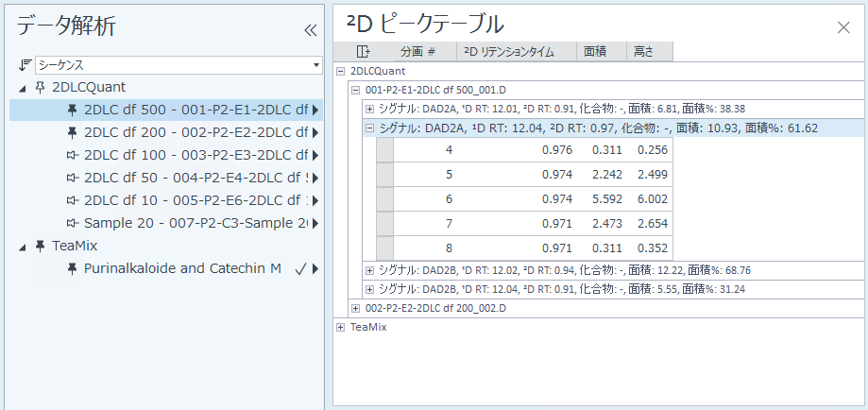Click arrow at end of Sample 20 row
The image size is (868, 410).
315,224
